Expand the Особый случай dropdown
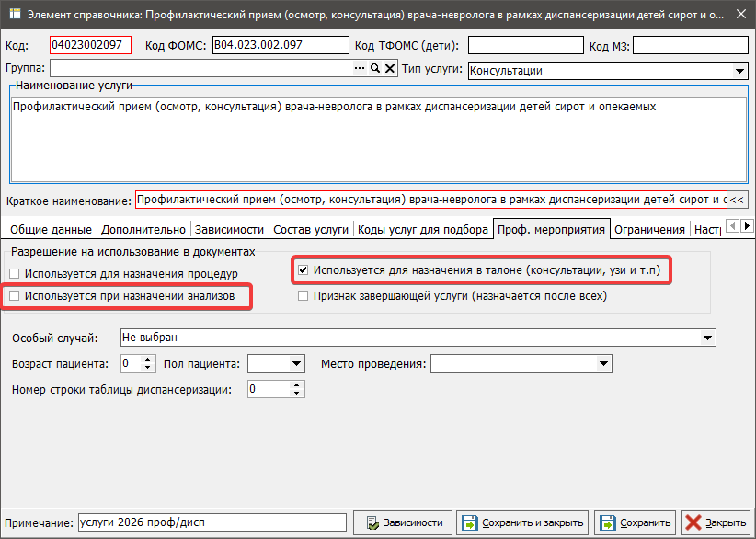756x539 pixels. click(x=707, y=338)
